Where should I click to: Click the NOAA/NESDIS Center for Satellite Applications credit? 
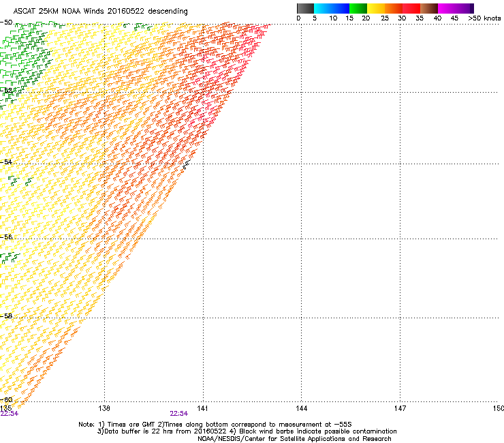[294, 439]
